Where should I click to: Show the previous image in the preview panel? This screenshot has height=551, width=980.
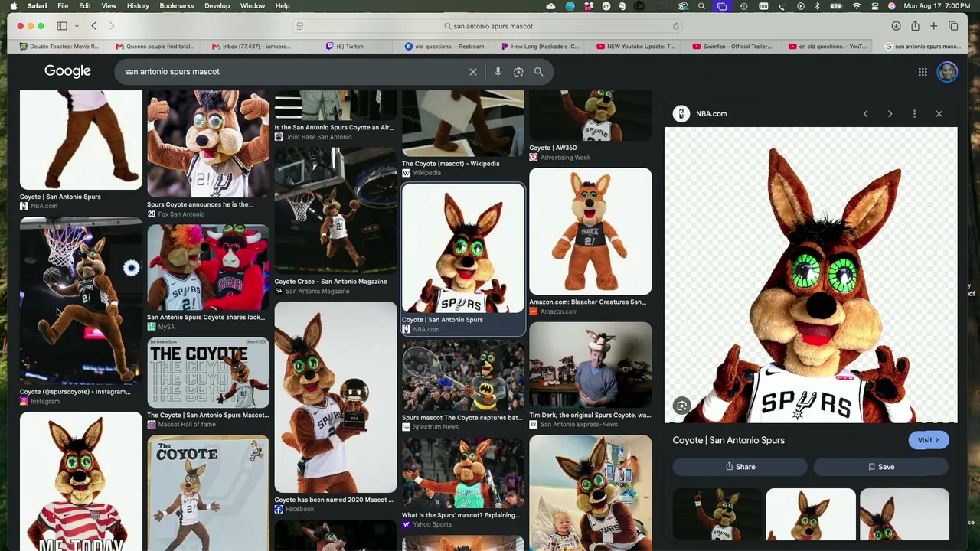tap(866, 114)
